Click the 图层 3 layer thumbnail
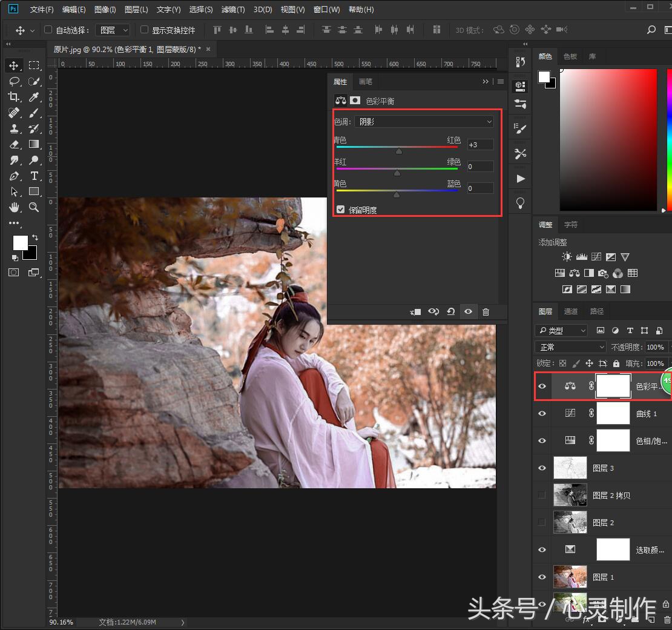 click(570, 468)
